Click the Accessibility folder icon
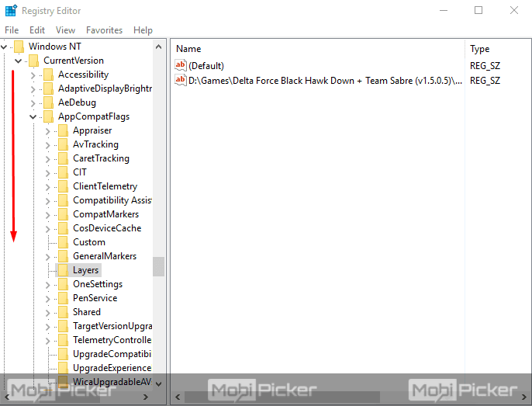This screenshot has width=532, height=406. tap(49, 75)
